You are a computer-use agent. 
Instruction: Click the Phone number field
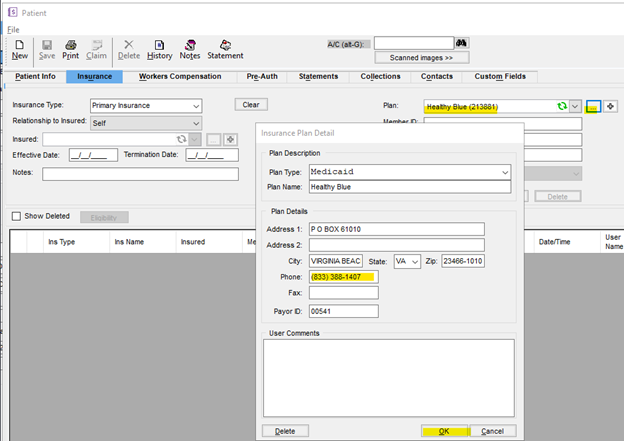pos(343,277)
